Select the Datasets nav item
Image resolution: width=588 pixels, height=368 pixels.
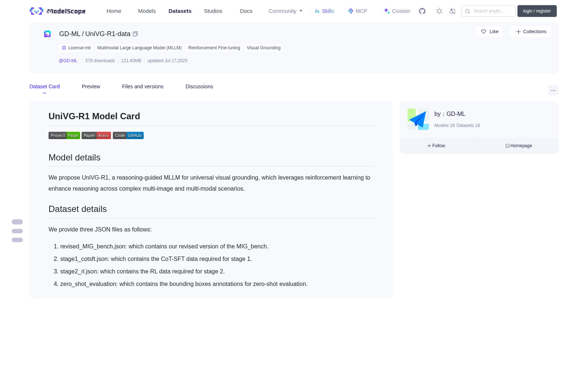click(180, 11)
